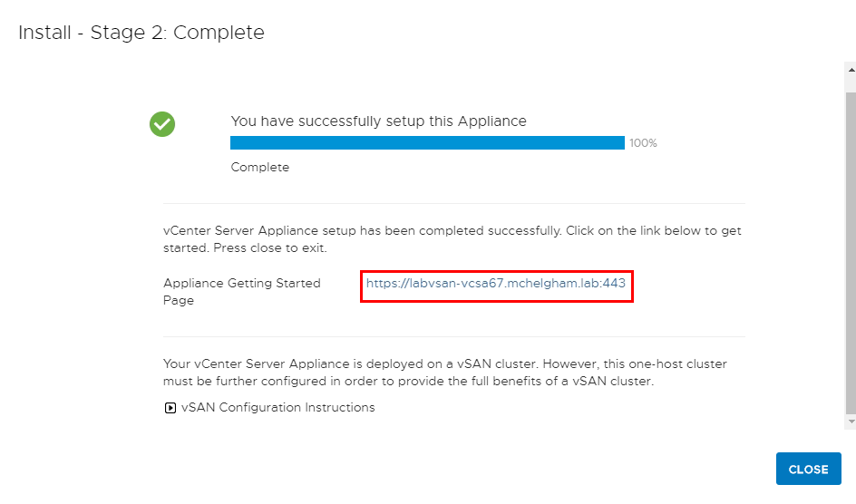Click the 'Install - Stage 2: Complete' title

click(x=141, y=33)
